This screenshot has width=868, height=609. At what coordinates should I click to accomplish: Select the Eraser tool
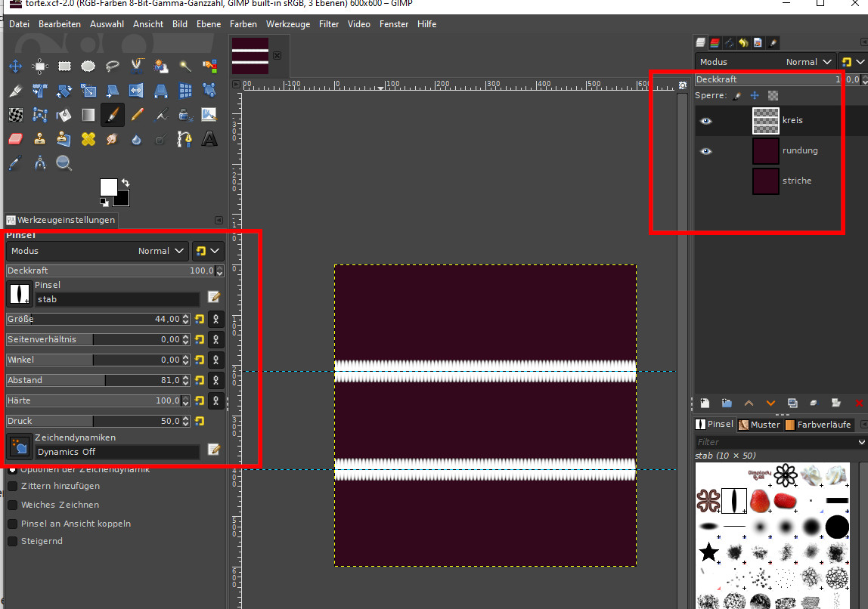coord(15,138)
